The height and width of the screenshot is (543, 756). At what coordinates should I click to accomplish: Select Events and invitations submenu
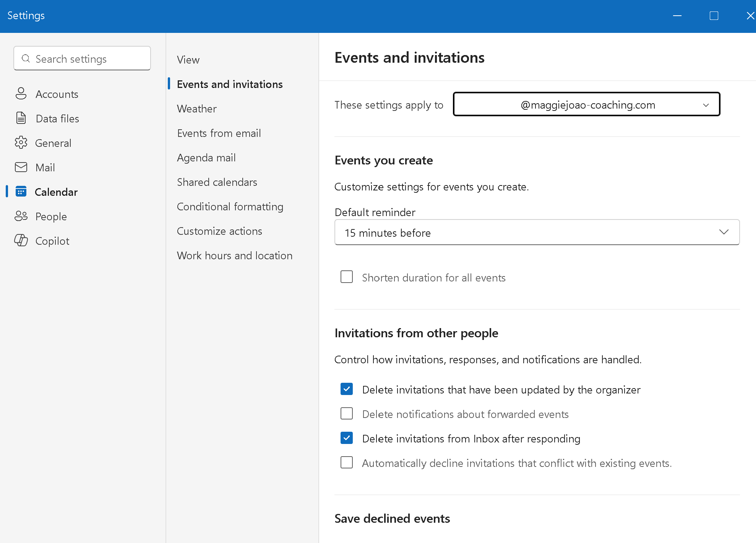[230, 84]
